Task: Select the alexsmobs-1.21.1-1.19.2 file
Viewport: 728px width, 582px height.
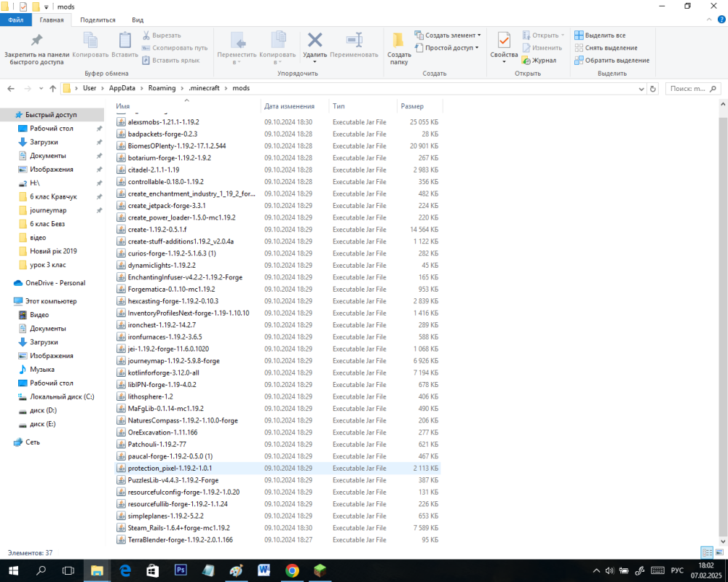Action: click(x=277, y=122)
